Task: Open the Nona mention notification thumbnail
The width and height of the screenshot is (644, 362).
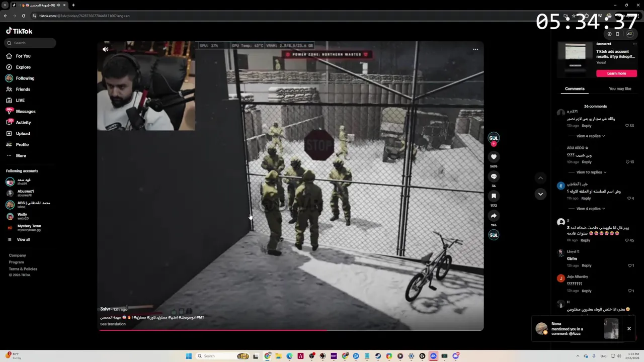Action: point(611,329)
